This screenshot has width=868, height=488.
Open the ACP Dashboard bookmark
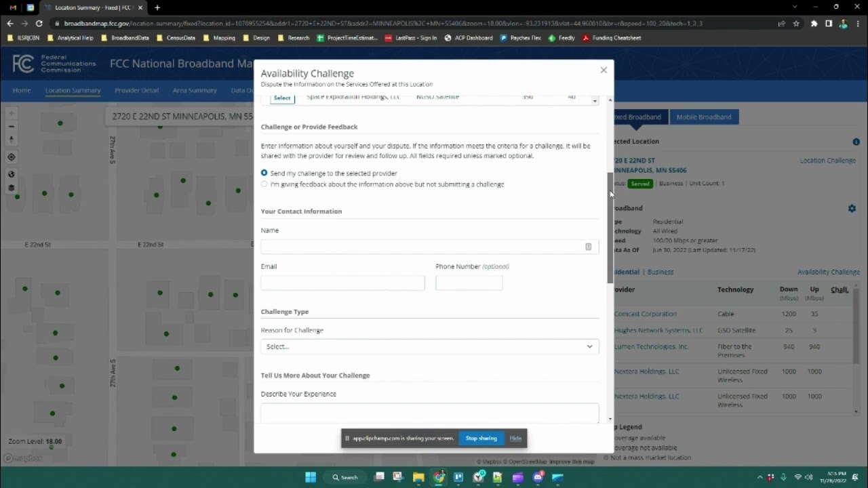point(469,38)
